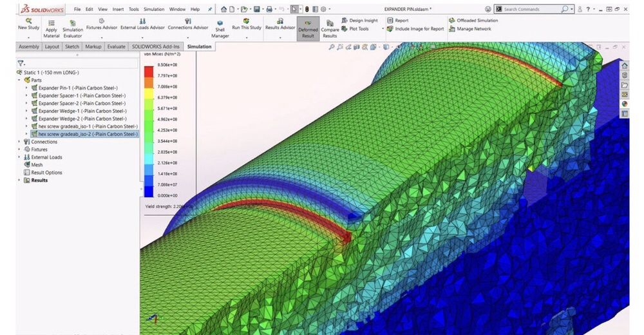Open the External Loads Advisor
The width and height of the screenshot is (644, 335).
click(142, 24)
